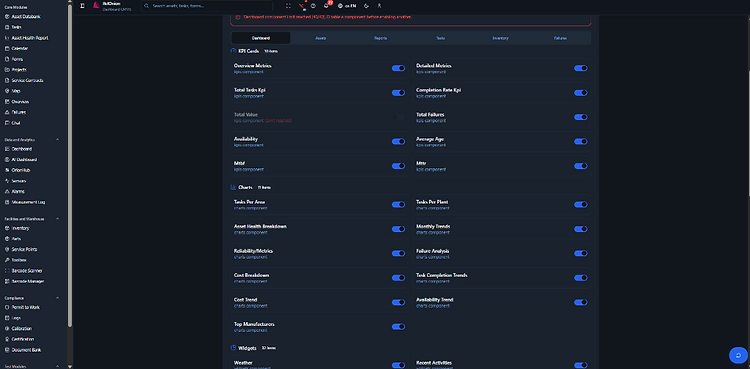Screen dimensions: 750x369
Task: Toggle Overview Metrics component off
Action: [x=398, y=68]
